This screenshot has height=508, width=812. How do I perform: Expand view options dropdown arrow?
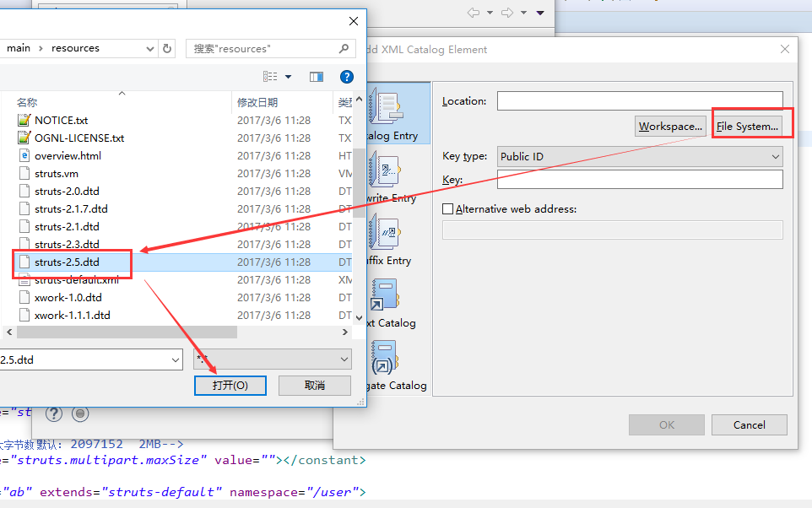point(289,77)
